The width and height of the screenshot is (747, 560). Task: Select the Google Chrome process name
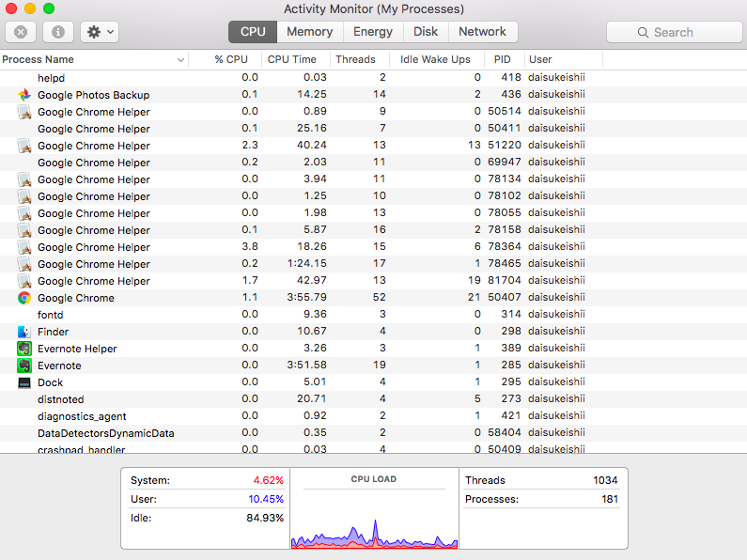pyautogui.click(x=76, y=298)
